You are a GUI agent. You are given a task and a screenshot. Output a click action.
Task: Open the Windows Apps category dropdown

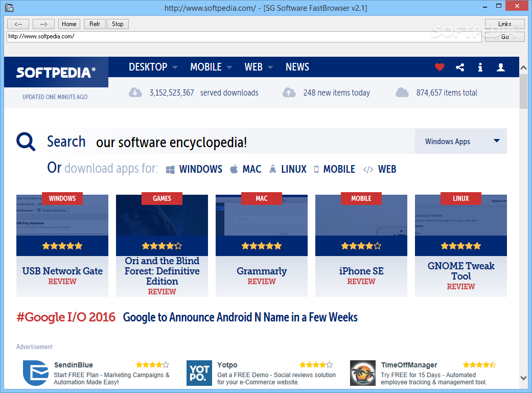click(x=461, y=141)
